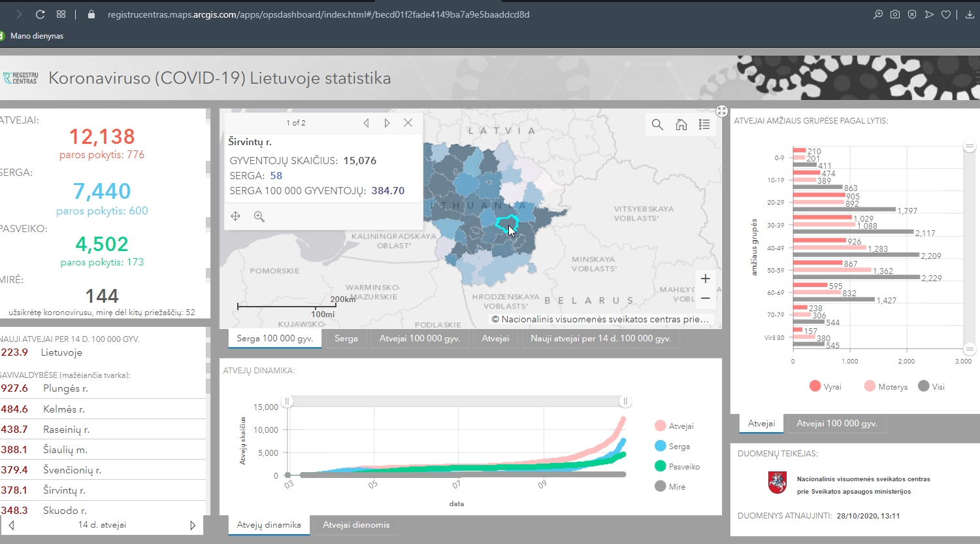Hide the Pasveiko series in dynamics chart
This screenshot has width=980, height=544.
(677, 466)
